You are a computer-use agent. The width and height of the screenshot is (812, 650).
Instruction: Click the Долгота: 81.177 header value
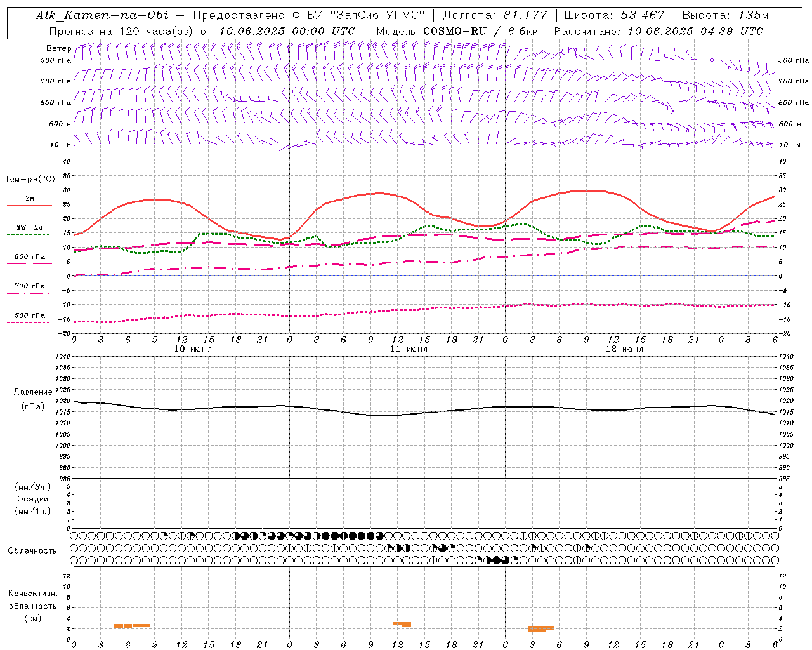(x=495, y=15)
